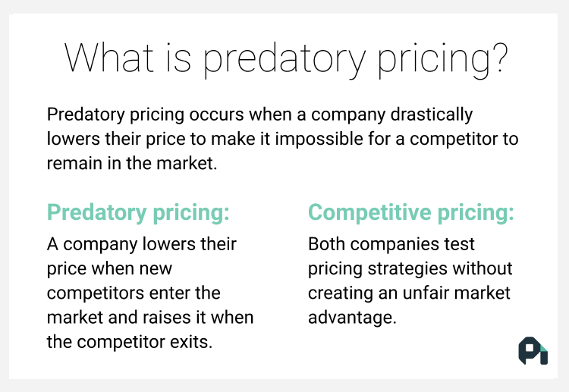
Task: Click 'the competitor exits.' text line
Action: tap(130, 342)
